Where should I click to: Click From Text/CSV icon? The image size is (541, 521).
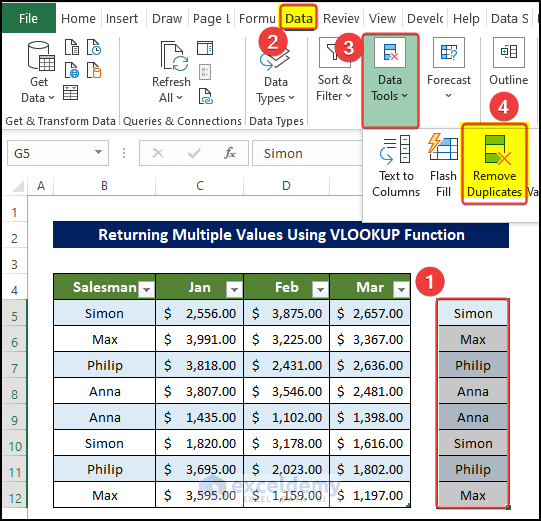72,47
